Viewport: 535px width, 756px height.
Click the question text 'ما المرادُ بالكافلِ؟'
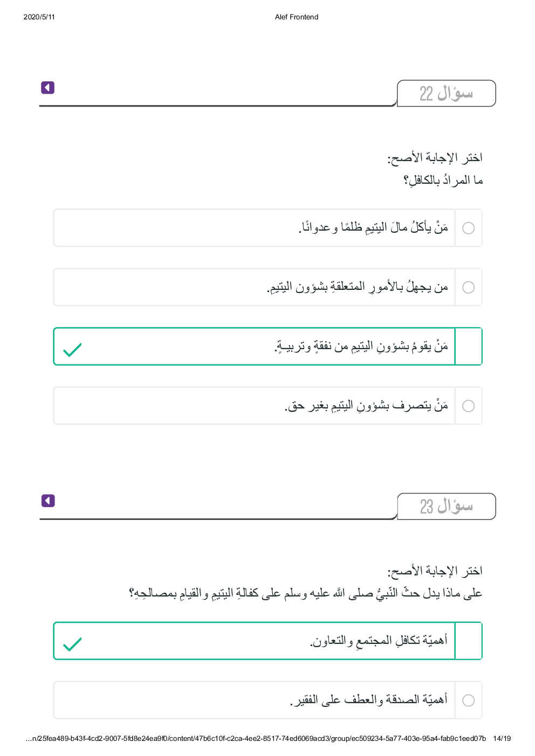(x=443, y=180)
